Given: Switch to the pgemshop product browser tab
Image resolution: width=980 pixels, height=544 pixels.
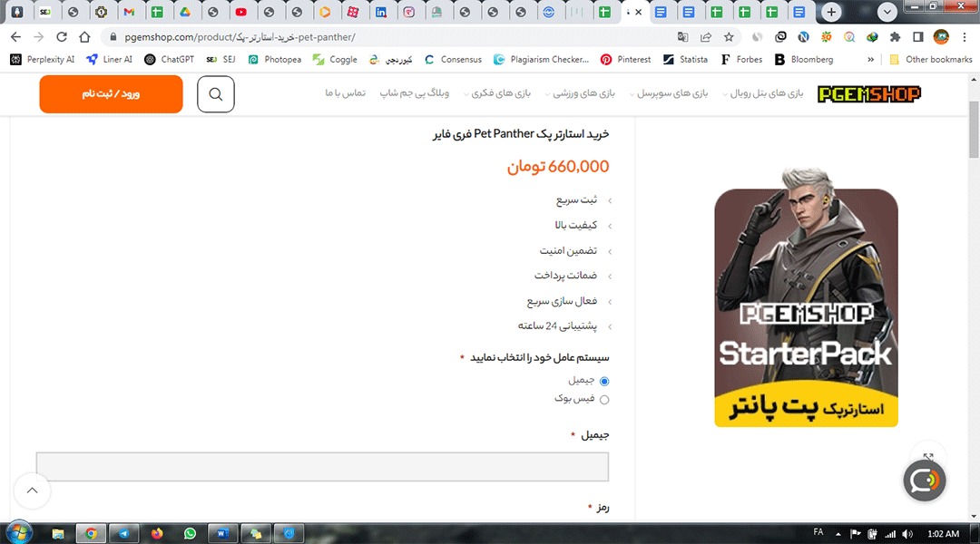Looking at the screenshot, I should click(628, 13).
